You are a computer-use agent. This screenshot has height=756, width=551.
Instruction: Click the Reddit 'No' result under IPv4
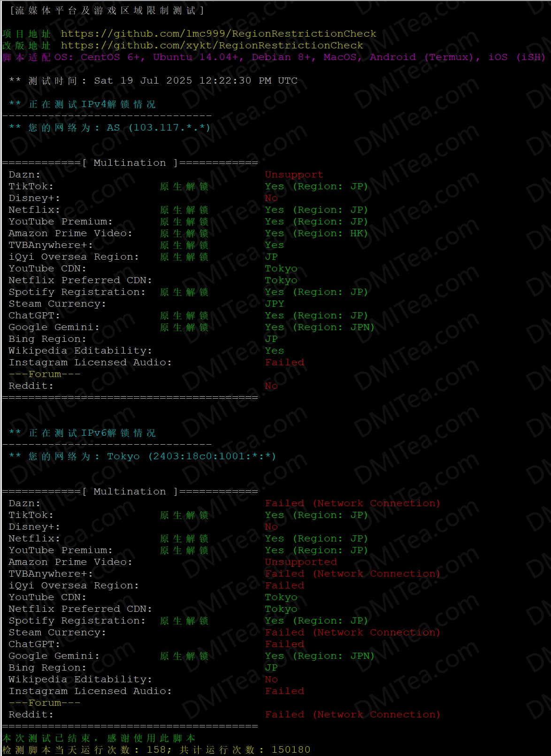click(x=271, y=386)
